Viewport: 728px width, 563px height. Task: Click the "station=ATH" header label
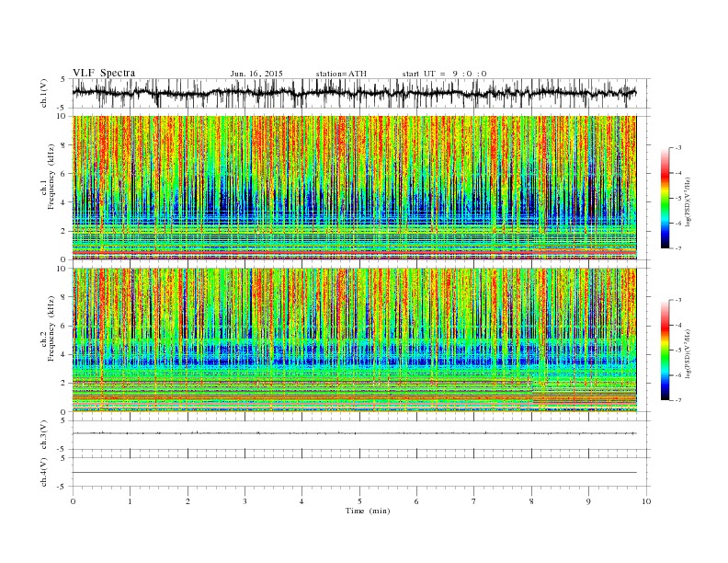point(341,74)
